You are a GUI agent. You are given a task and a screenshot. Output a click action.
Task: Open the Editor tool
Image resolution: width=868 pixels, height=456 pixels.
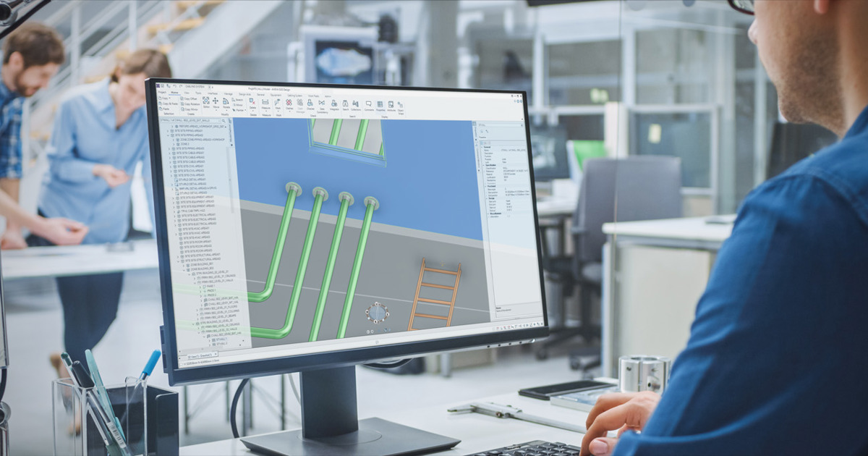(205, 102)
